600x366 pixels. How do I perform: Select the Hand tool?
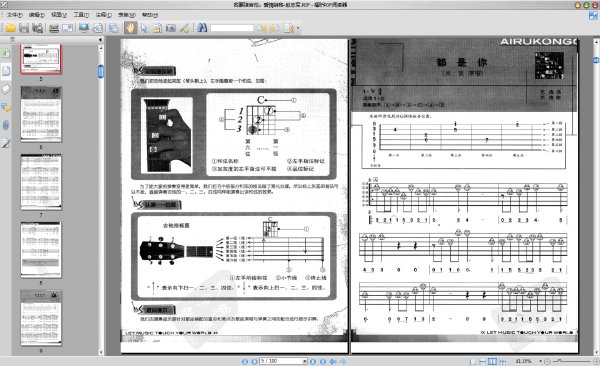130,28
